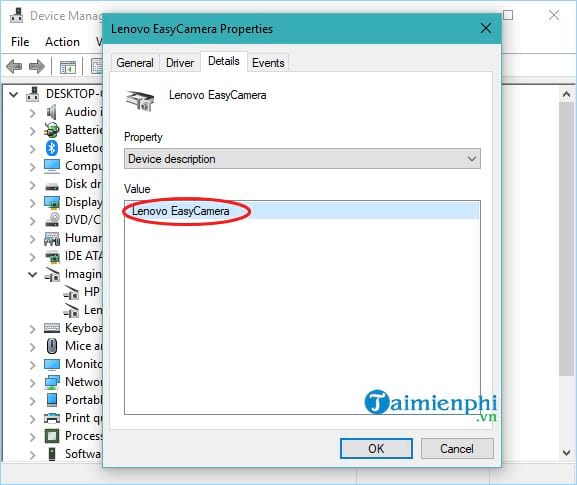The height and width of the screenshot is (485, 577).
Task: Click the Keyboards category icon
Action: pyautogui.click(x=52, y=328)
